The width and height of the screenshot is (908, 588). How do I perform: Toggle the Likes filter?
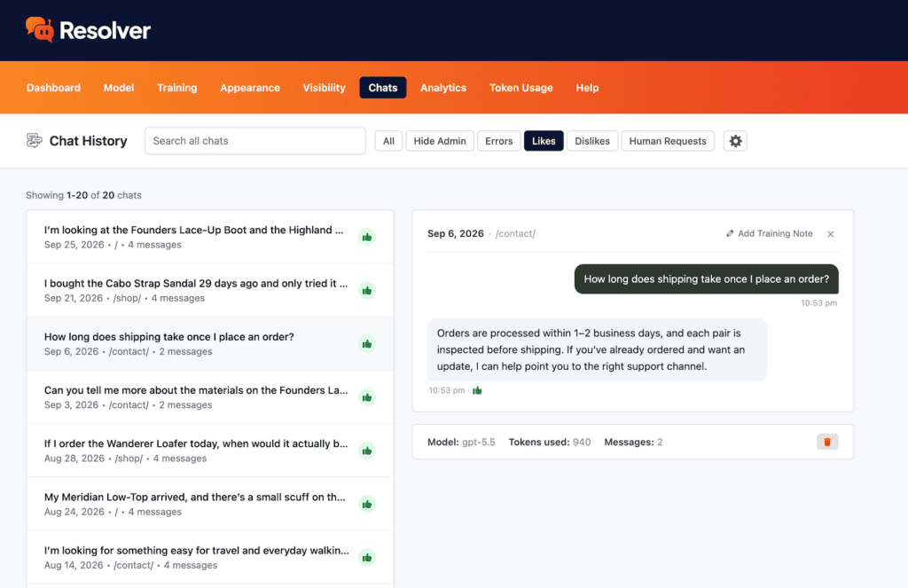(544, 141)
